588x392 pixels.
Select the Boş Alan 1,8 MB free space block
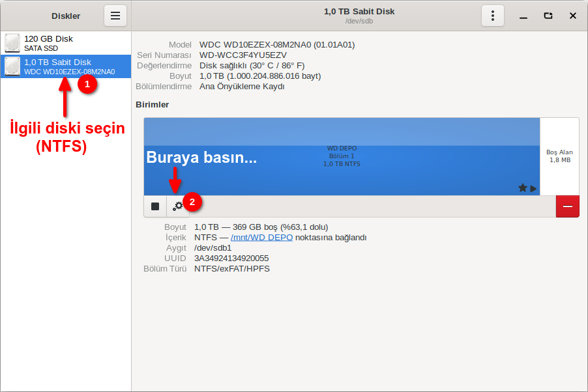pyautogui.click(x=559, y=156)
